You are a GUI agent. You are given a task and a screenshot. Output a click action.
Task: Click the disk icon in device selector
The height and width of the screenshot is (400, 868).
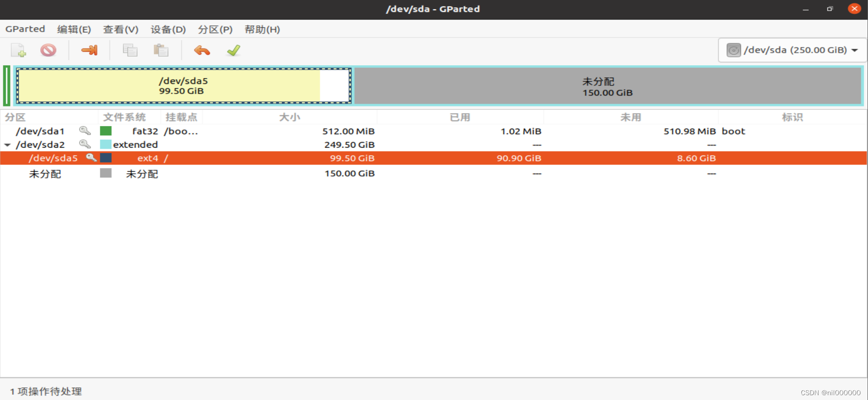(734, 50)
